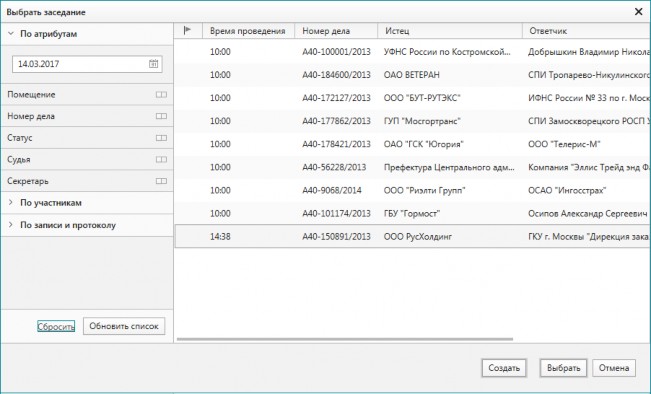Click the horizontal scrollbar under the table
651x394 pixels.
(x=345, y=339)
